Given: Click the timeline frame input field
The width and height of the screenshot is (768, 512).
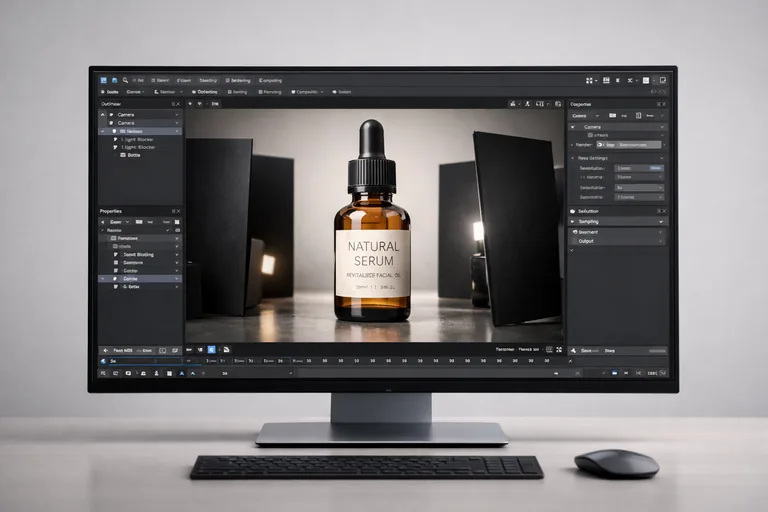Looking at the screenshot, I should tap(144, 361).
